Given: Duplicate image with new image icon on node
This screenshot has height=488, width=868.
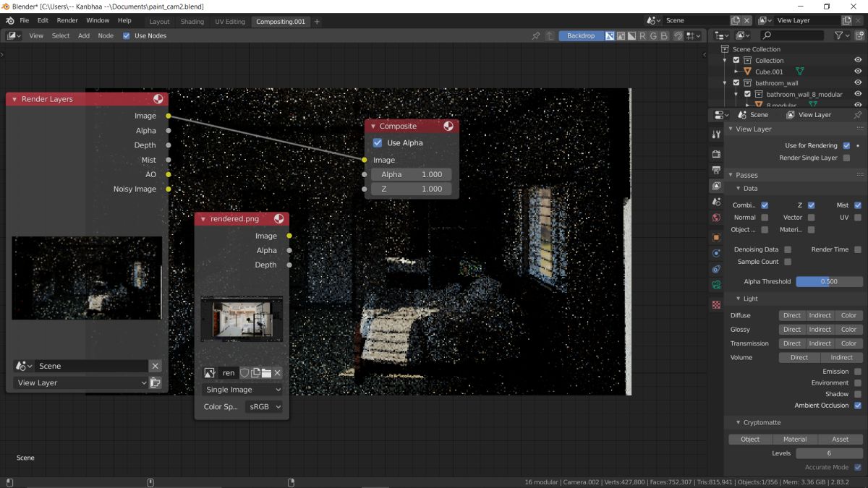Looking at the screenshot, I should click(255, 373).
